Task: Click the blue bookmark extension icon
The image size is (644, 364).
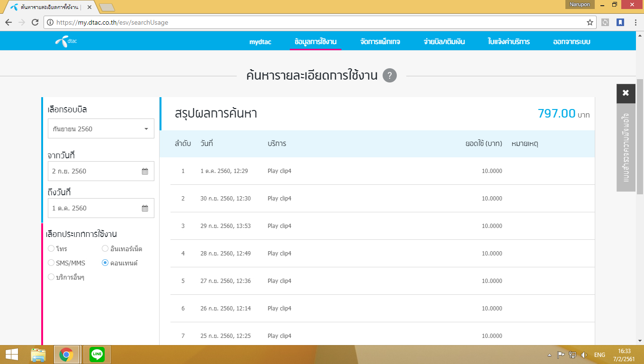Action: (x=620, y=22)
